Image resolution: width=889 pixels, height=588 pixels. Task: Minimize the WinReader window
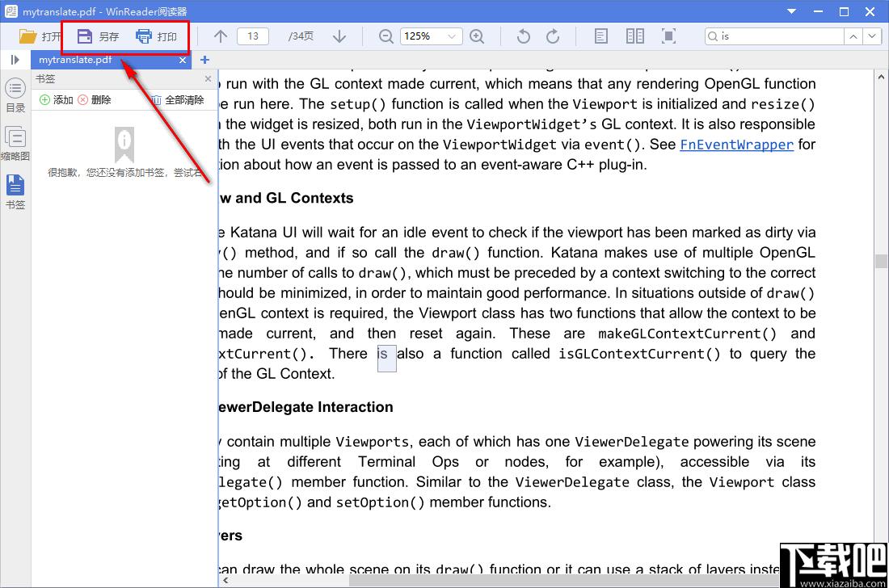click(818, 10)
